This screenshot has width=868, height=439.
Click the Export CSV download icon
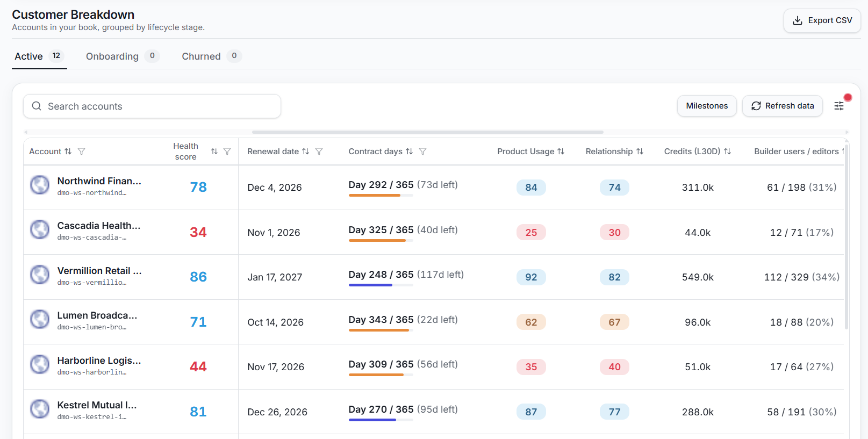point(798,20)
